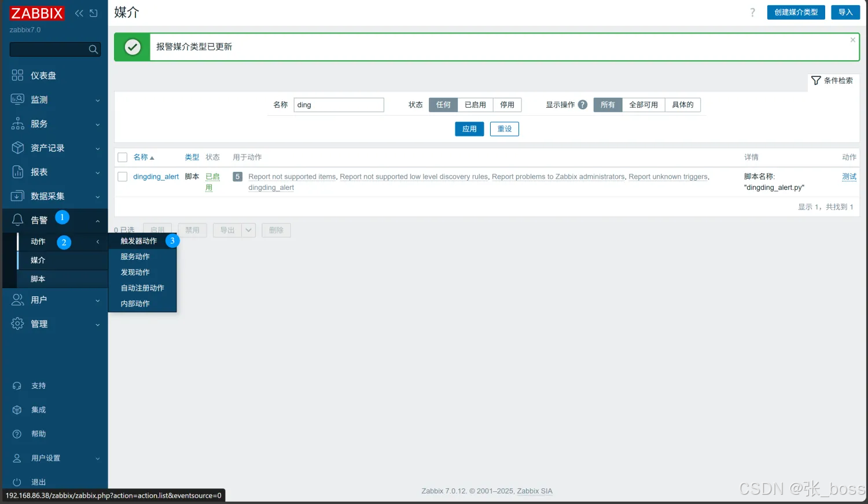Expand the 资产记录 menu chevron

coord(97,149)
